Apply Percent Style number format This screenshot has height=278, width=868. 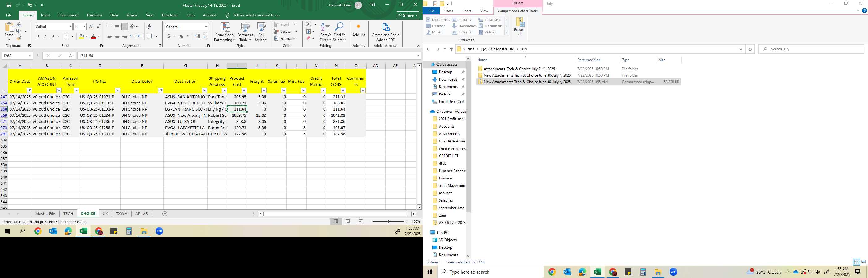coord(181,36)
